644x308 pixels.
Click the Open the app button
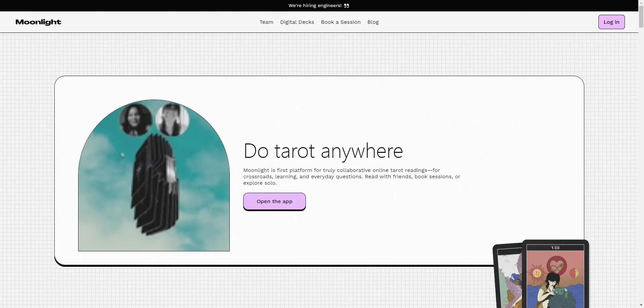274,201
